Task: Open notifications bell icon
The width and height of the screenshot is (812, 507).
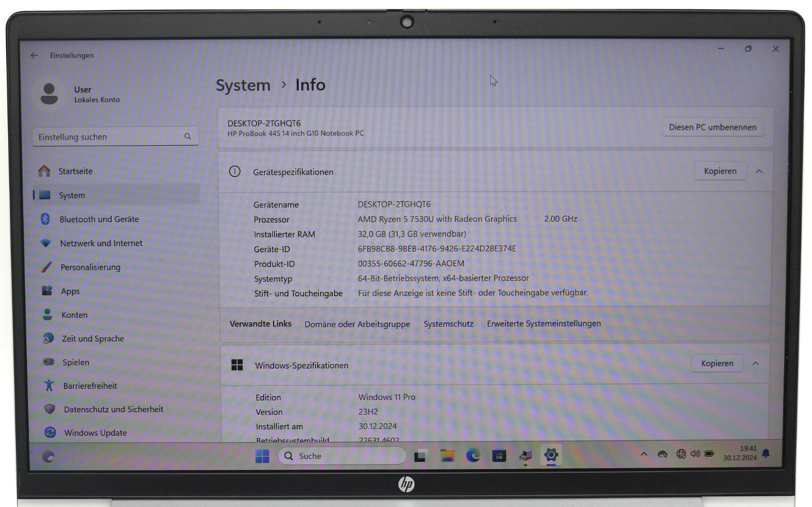Action: click(x=766, y=453)
